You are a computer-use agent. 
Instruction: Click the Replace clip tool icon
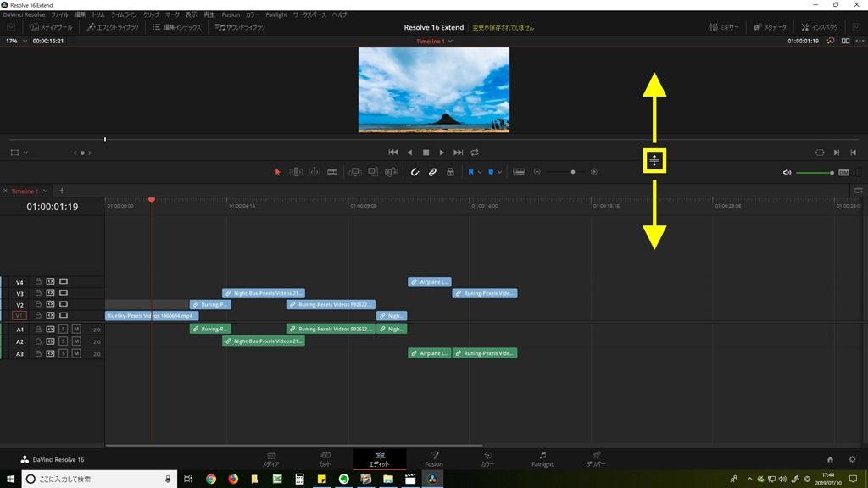tap(392, 172)
